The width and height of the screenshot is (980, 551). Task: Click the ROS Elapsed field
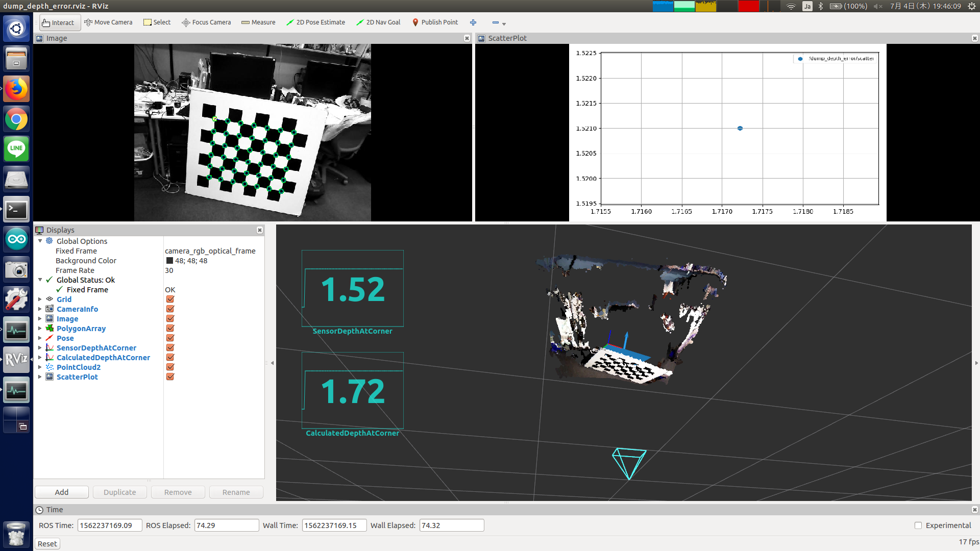pyautogui.click(x=227, y=525)
